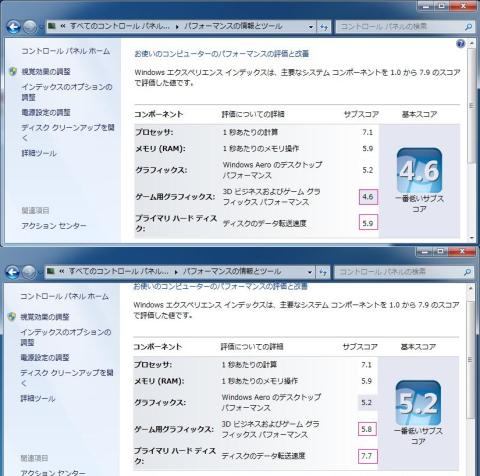Click the shield icon beside 視覚効果の調整 in the top window
480x476 pixels.
(13, 71)
